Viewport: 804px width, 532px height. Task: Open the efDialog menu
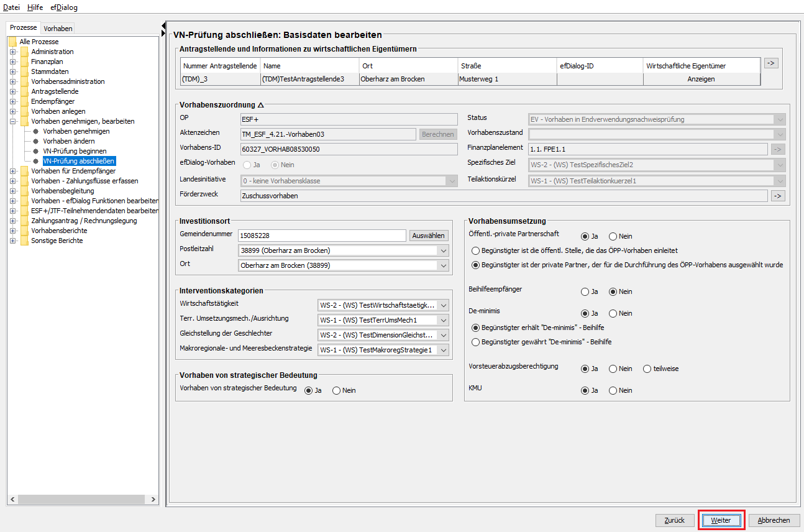(64, 7)
